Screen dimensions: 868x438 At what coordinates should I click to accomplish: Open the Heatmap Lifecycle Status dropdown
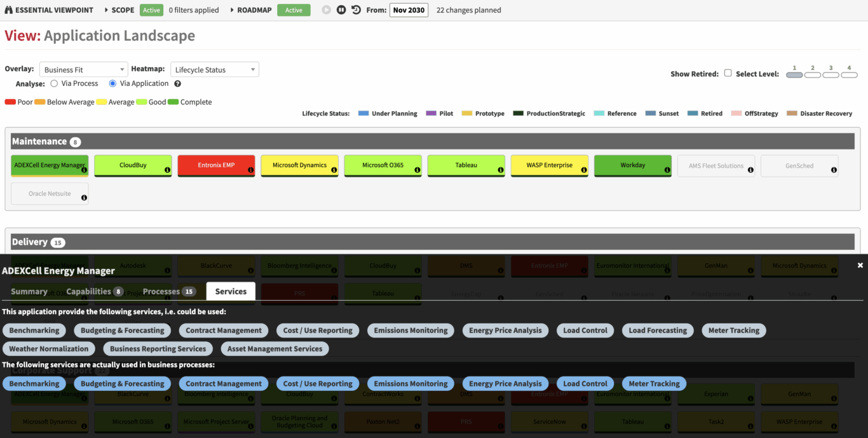tap(214, 69)
